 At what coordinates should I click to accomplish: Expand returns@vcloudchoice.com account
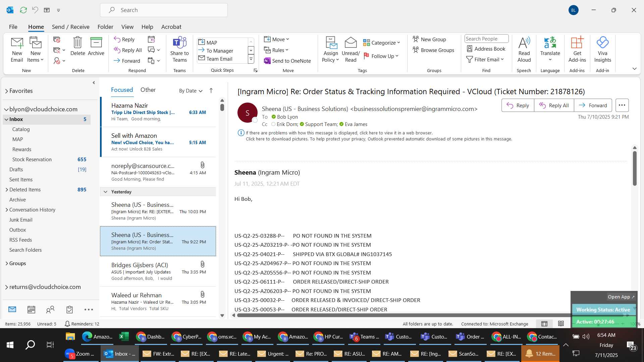click(x=6, y=287)
